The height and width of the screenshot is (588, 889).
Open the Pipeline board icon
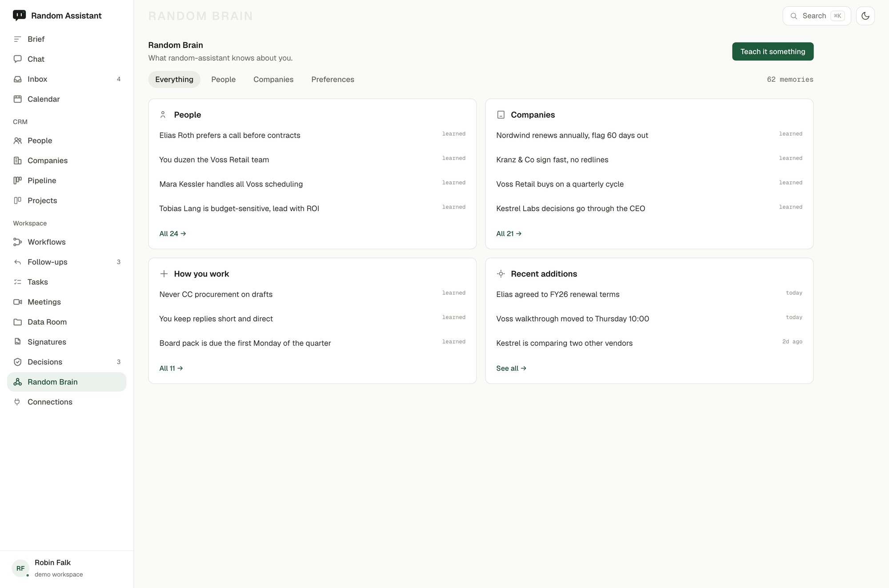(x=17, y=180)
